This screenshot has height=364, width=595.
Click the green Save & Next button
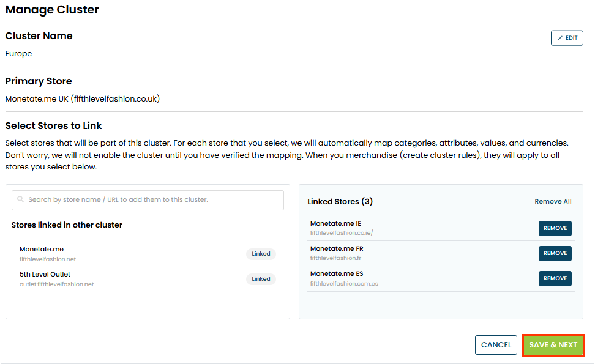[x=553, y=345]
